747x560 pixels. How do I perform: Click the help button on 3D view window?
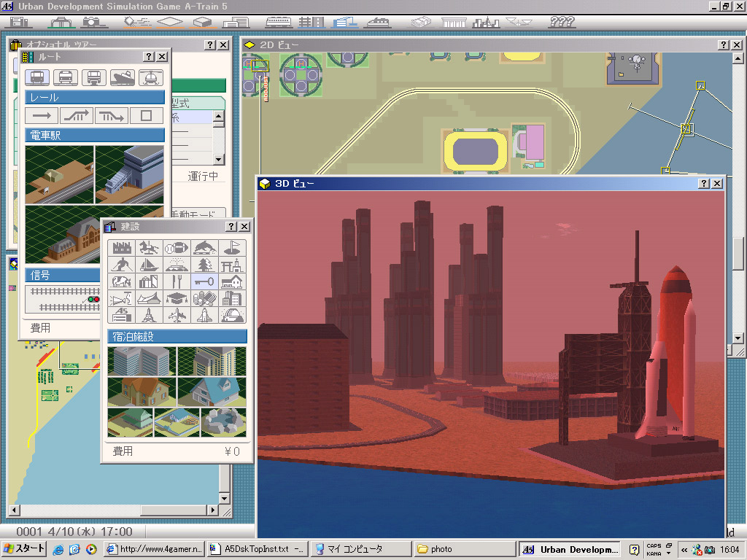[704, 184]
